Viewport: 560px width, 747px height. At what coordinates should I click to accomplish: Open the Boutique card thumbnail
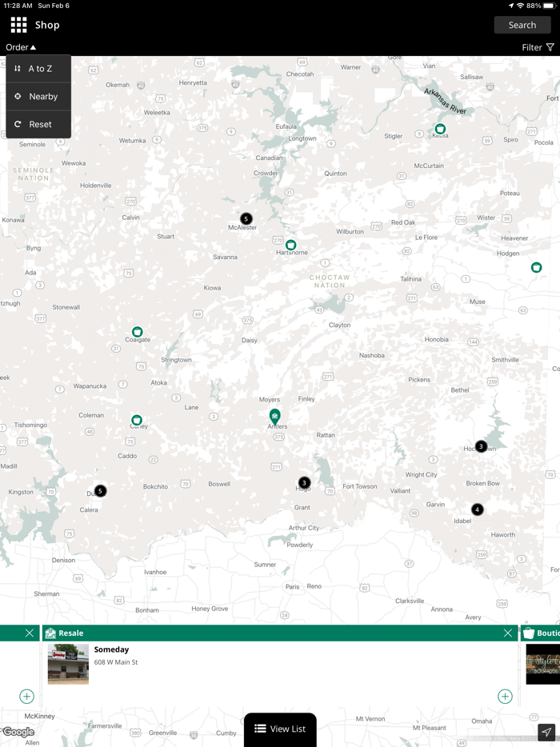click(x=543, y=664)
